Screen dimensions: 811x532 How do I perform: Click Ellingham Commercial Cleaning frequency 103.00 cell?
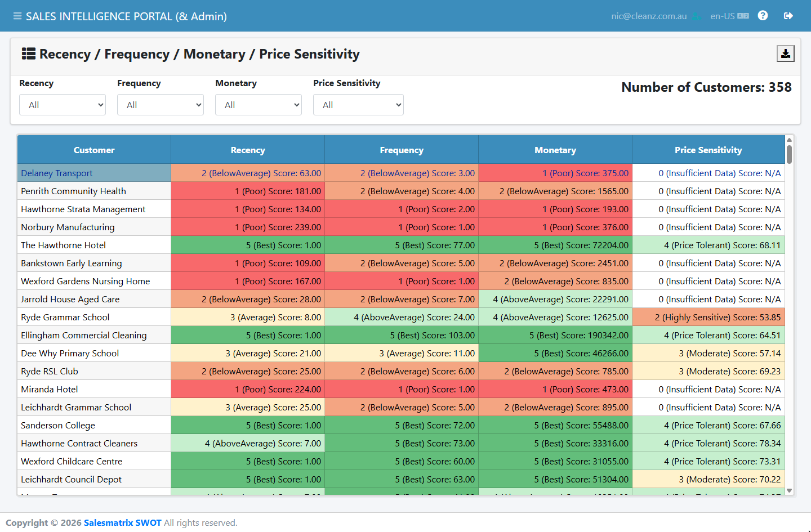tap(402, 335)
